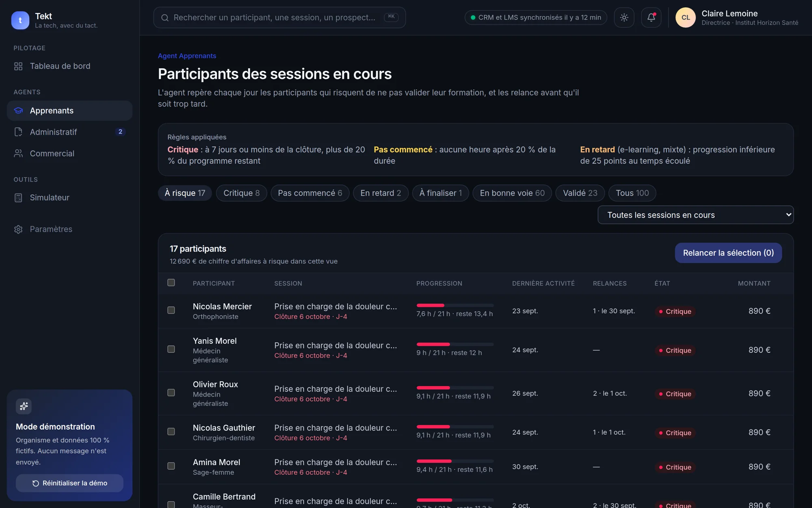The width and height of the screenshot is (812, 508).
Task: Click the Paramètres gear icon
Action: pos(18,229)
